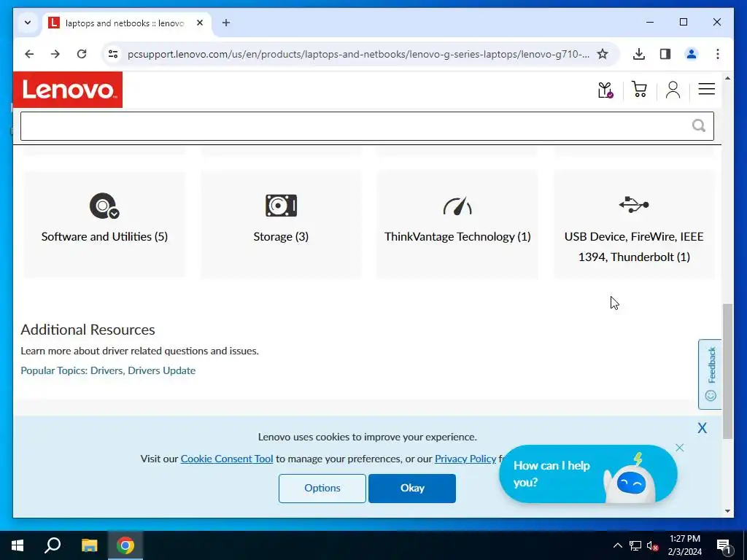
Task: Reload the current page
Action: 82,54
